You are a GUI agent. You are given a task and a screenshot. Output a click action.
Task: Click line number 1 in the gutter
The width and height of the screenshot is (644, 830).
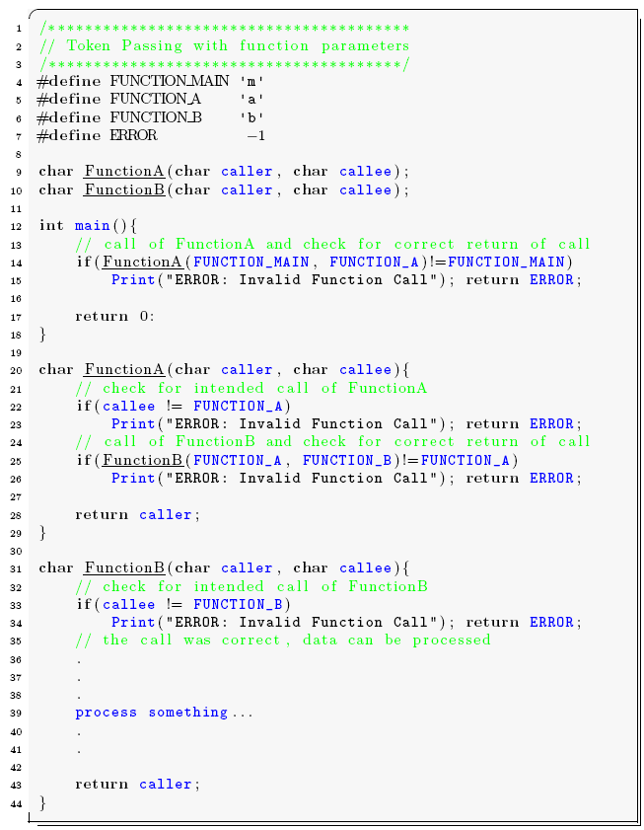coord(19,29)
